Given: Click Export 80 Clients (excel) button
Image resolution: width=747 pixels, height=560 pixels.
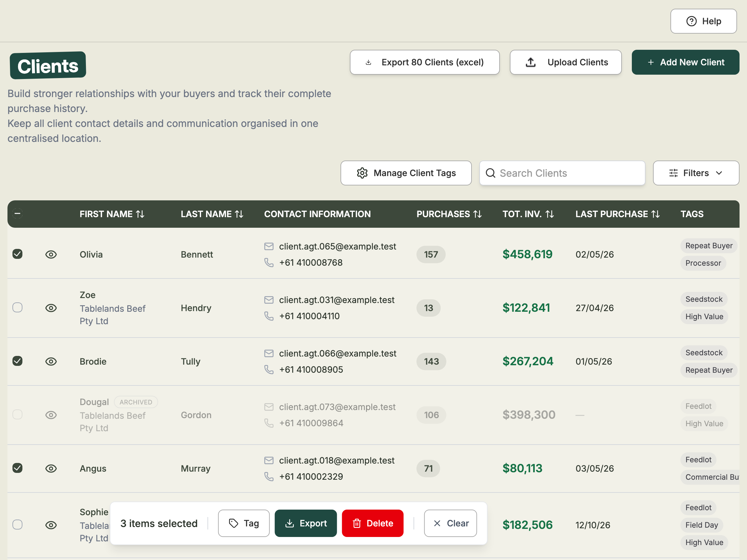Looking at the screenshot, I should point(425,63).
